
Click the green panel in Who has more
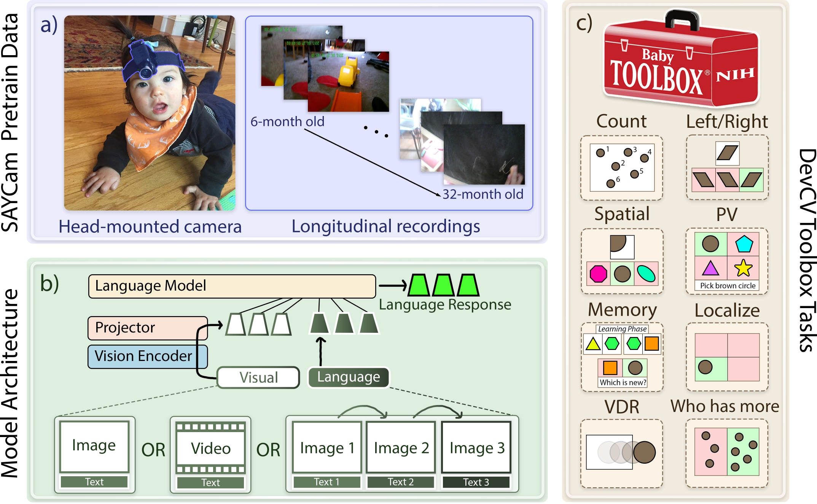coord(743,452)
